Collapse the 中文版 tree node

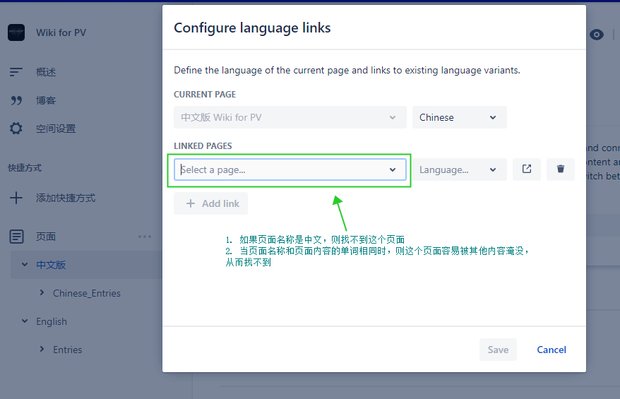[25, 264]
